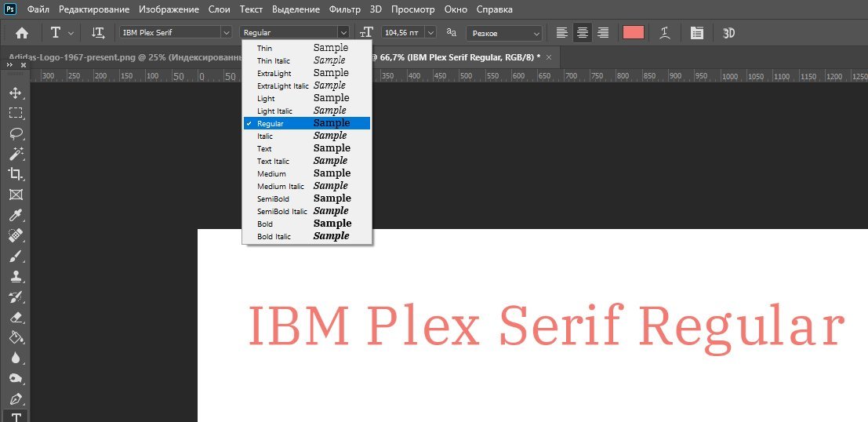868x422 pixels.
Task: Switch to the Eraser tool
Action: pos(16,317)
